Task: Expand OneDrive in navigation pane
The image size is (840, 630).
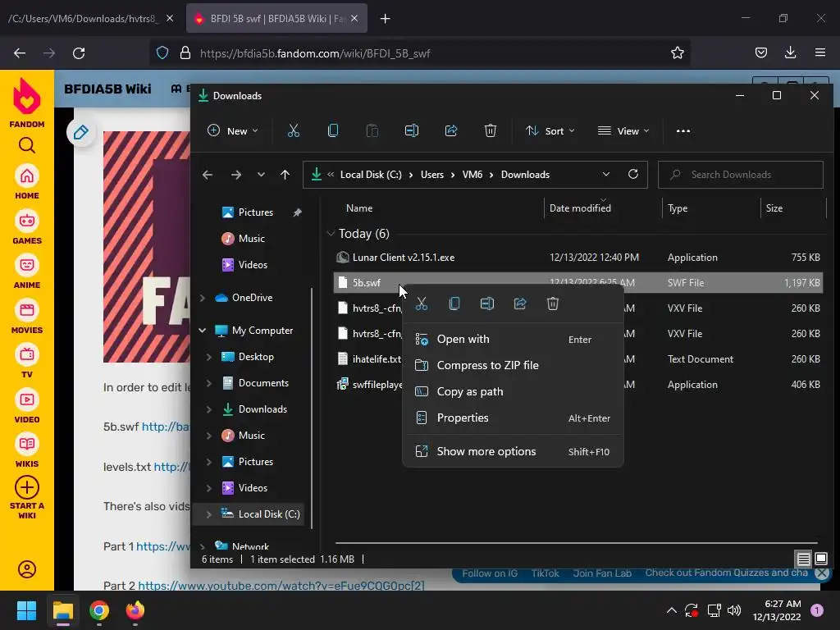Action: (203, 298)
